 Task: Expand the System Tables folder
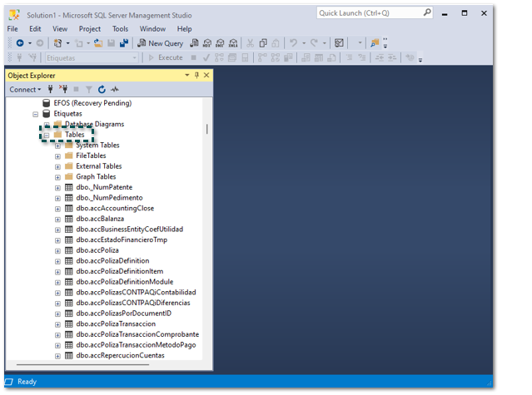[x=57, y=146]
